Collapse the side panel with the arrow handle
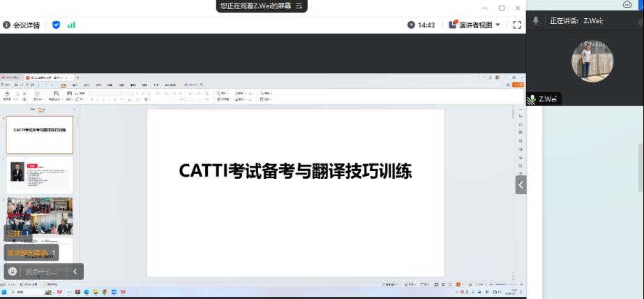Screen dimensions: 644x299 click(x=521, y=184)
